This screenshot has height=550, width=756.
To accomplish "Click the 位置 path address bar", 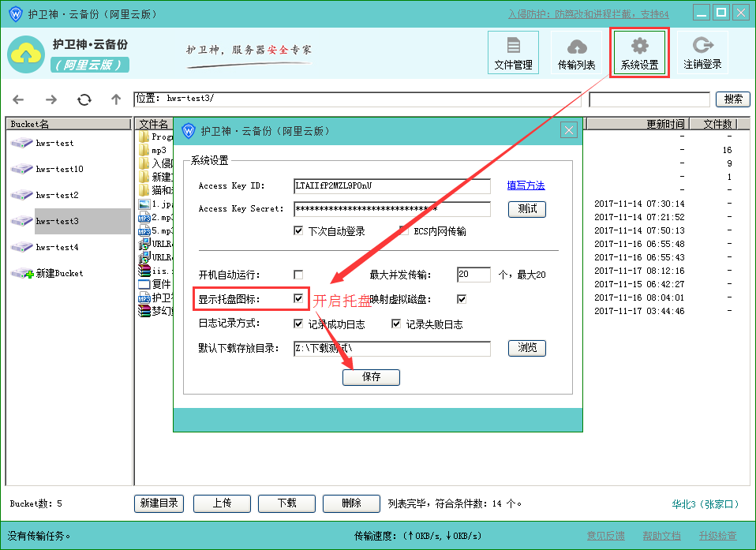I will (357, 99).
